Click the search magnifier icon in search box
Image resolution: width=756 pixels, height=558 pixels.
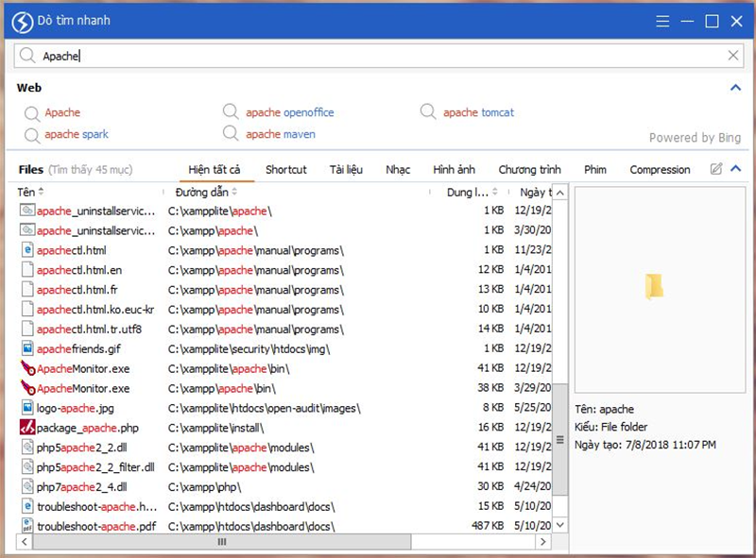27,56
